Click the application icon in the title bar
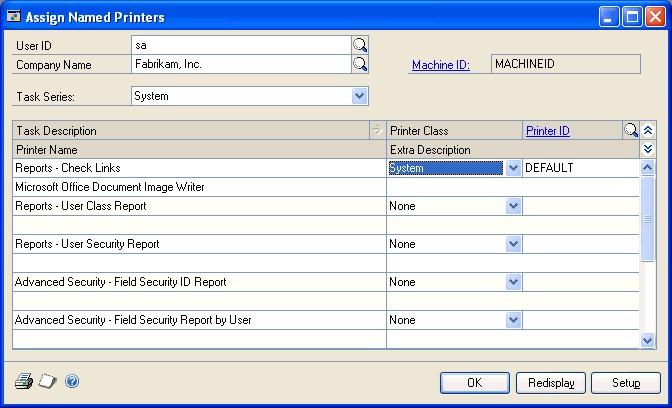672x408 pixels. point(14,17)
